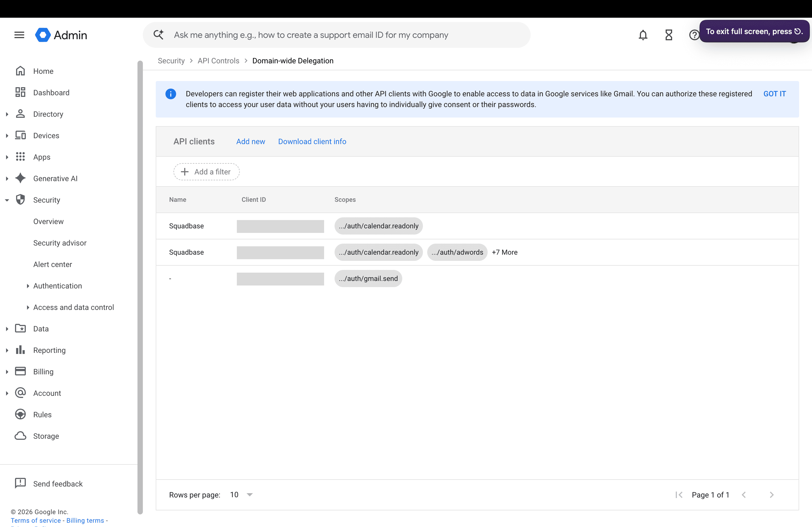Expand the Apps section
Screen dimensions: 812x527
tap(7, 157)
